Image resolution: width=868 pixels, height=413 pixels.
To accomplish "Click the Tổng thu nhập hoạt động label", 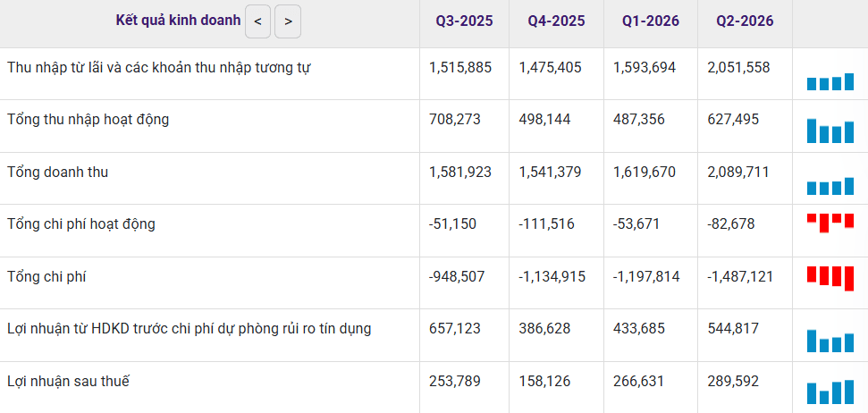I will point(88,120).
